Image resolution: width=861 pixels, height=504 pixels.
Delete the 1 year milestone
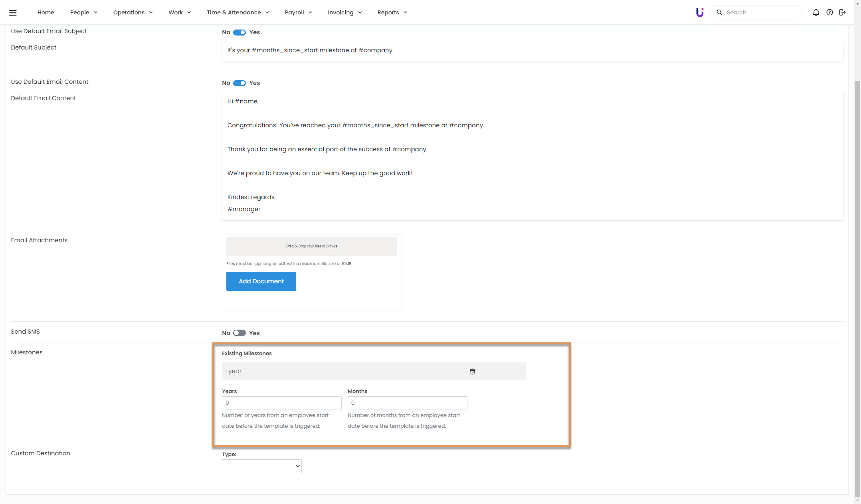[x=472, y=371]
